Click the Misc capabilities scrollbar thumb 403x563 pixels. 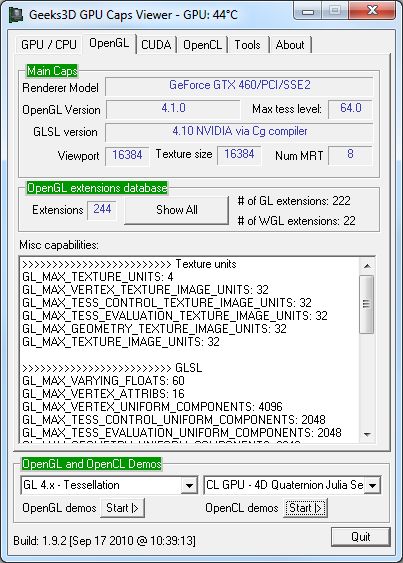pos(367,304)
